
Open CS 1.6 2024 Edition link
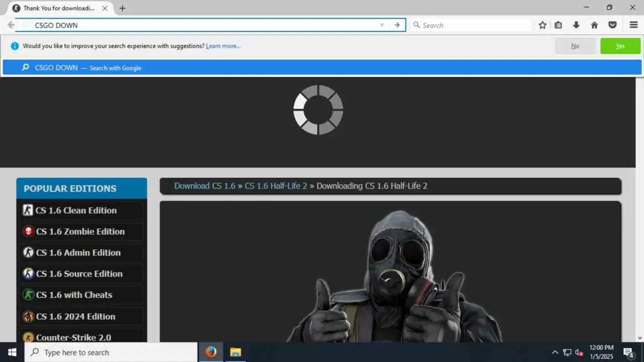point(75,316)
